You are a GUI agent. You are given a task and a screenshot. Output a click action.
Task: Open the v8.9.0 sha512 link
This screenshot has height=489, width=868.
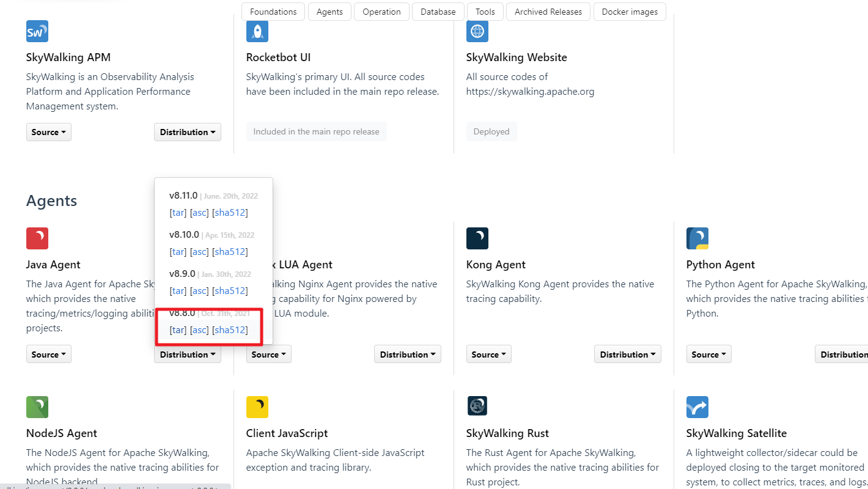tap(230, 291)
